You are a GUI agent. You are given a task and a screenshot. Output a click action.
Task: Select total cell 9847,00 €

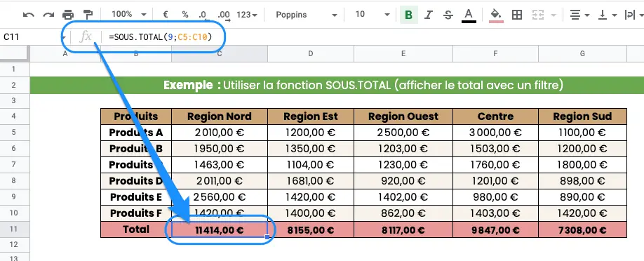click(x=495, y=229)
